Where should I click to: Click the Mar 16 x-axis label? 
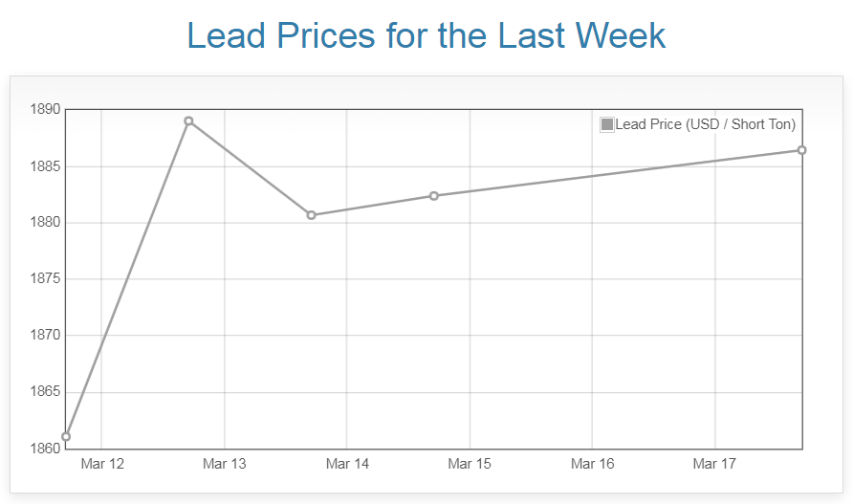click(592, 464)
